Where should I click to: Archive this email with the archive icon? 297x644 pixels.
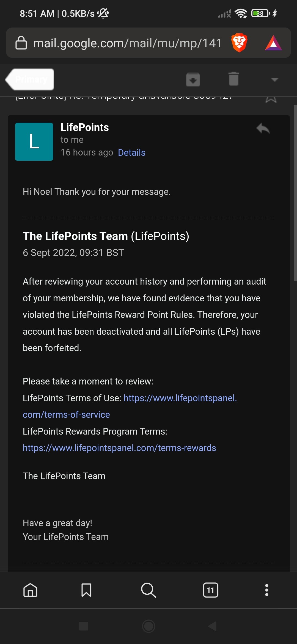click(x=193, y=79)
